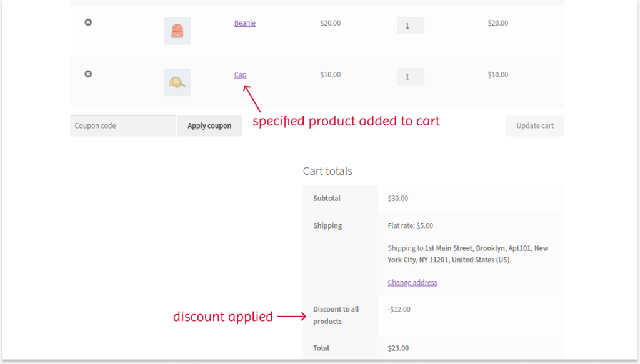640x364 pixels.
Task: Click the Subtotal amount in Cart totals
Action: (x=398, y=198)
